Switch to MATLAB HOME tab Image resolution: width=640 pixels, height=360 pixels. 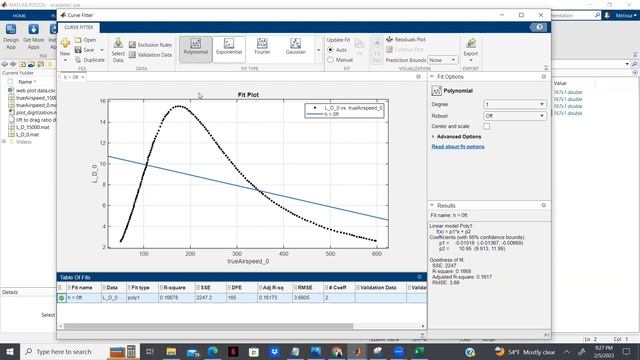click(x=19, y=16)
